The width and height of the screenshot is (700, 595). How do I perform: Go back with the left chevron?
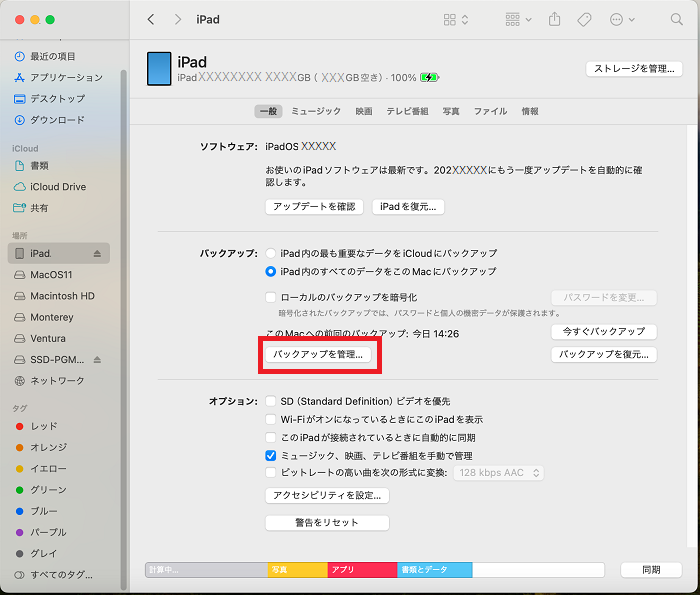(151, 20)
